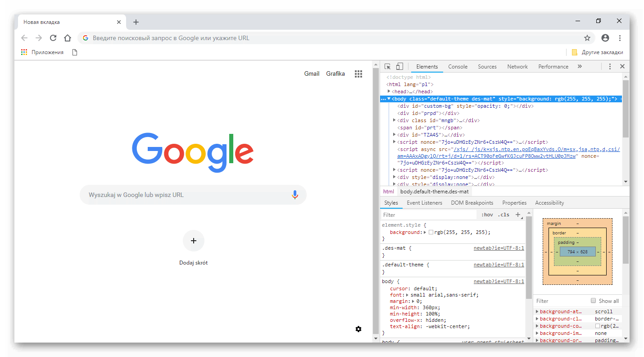
Task: Toggle the :hov element state panel
Action: (x=487, y=215)
